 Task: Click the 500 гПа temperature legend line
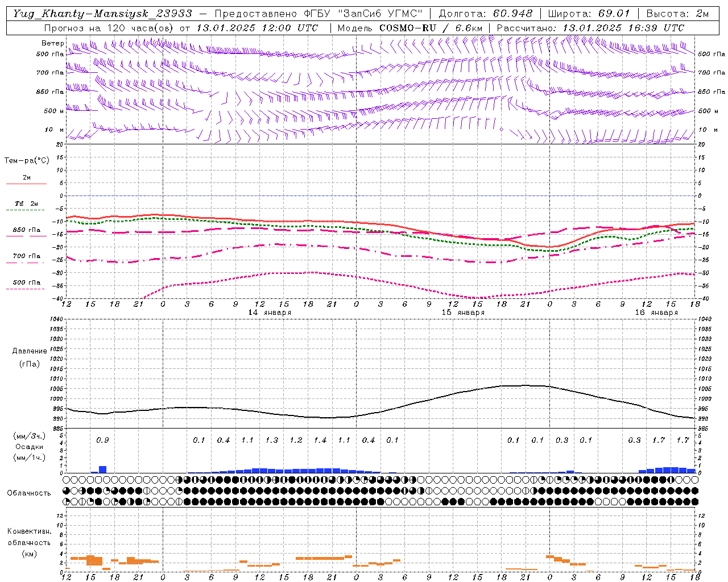coord(26,289)
